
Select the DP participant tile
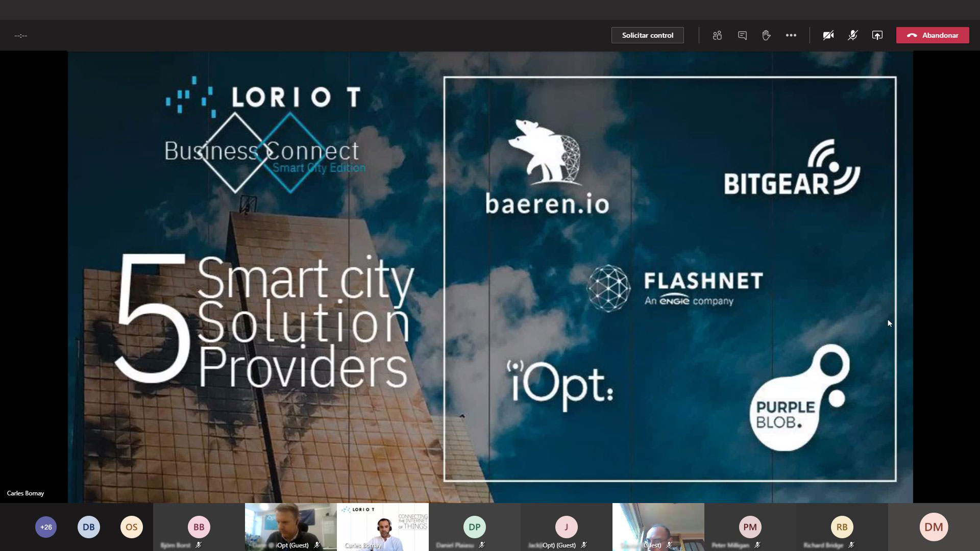pyautogui.click(x=475, y=527)
